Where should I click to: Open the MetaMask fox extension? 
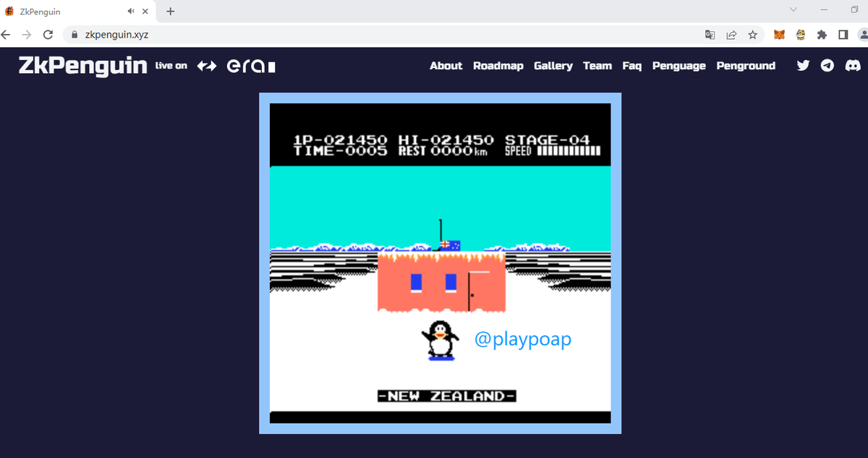coord(779,34)
